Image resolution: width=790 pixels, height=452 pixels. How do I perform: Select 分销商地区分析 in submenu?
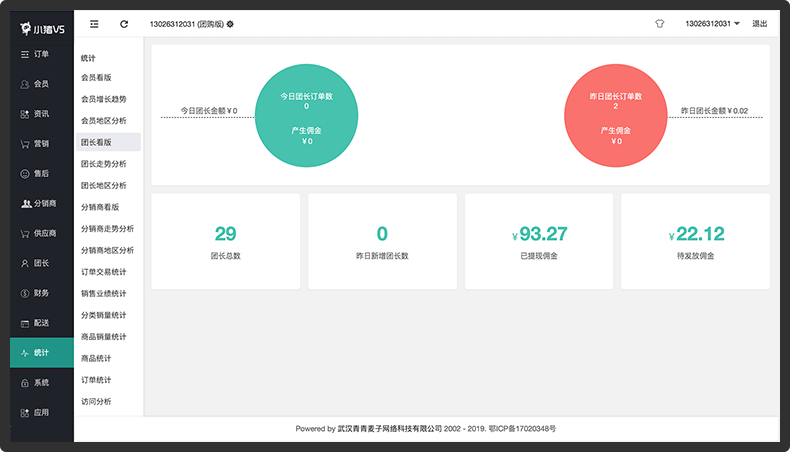pyautogui.click(x=107, y=250)
